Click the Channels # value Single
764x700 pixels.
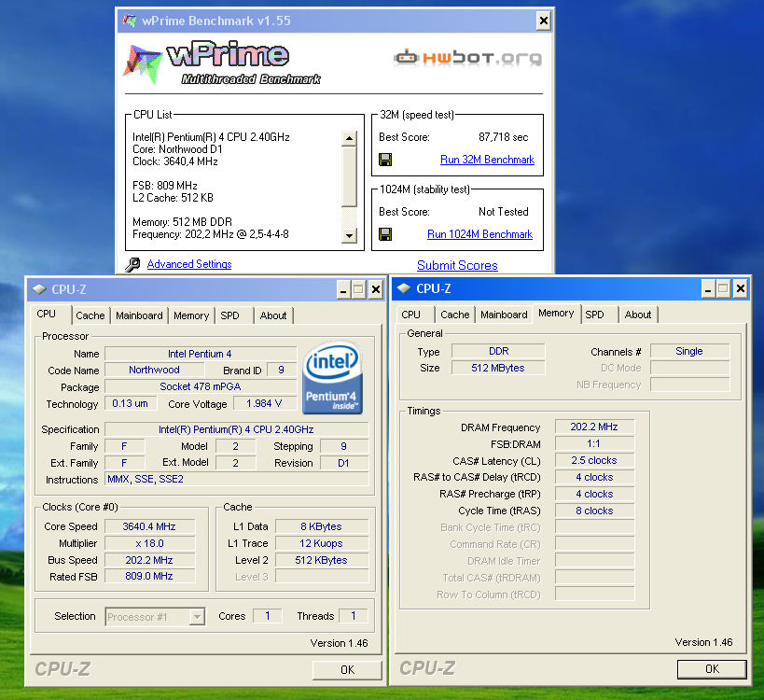[689, 351]
